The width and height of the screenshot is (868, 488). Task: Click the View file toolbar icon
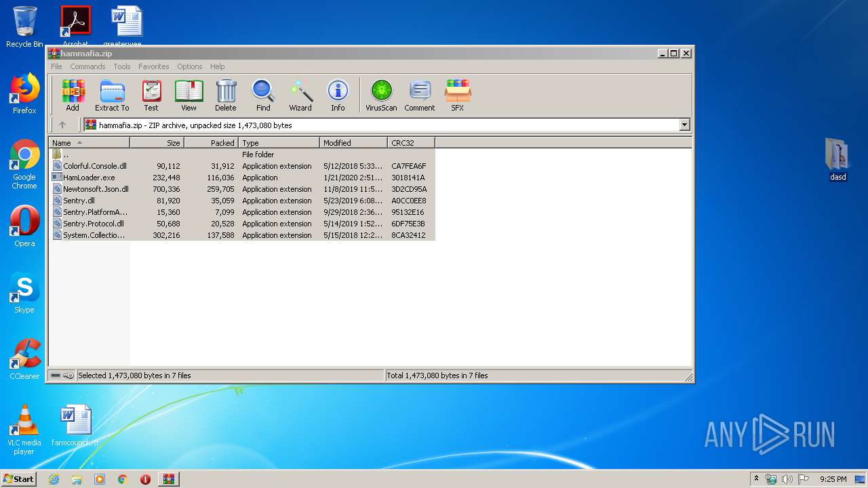coord(189,96)
